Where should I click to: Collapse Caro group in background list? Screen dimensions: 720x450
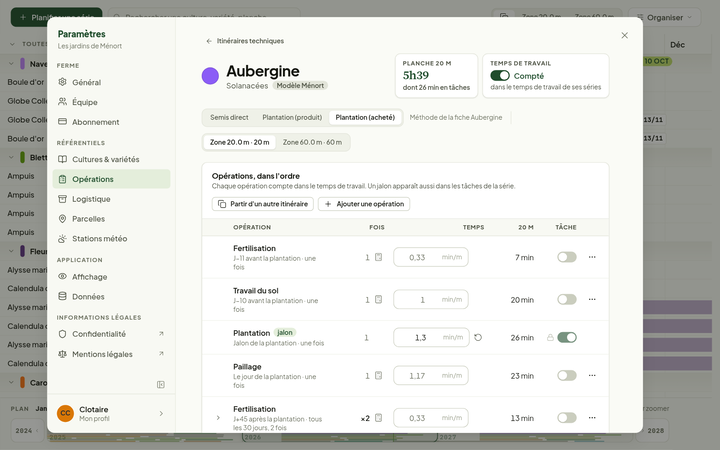pyautogui.click(x=11, y=382)
